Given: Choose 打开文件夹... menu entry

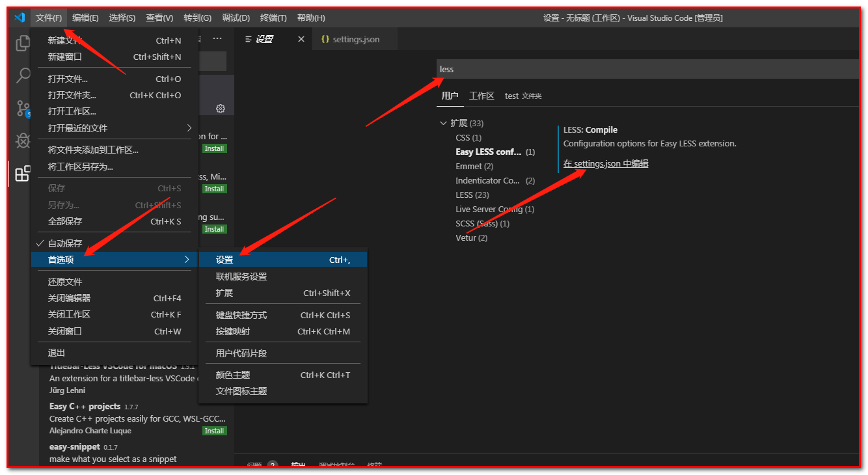Looking at the screenshot, I should (115, 95).
